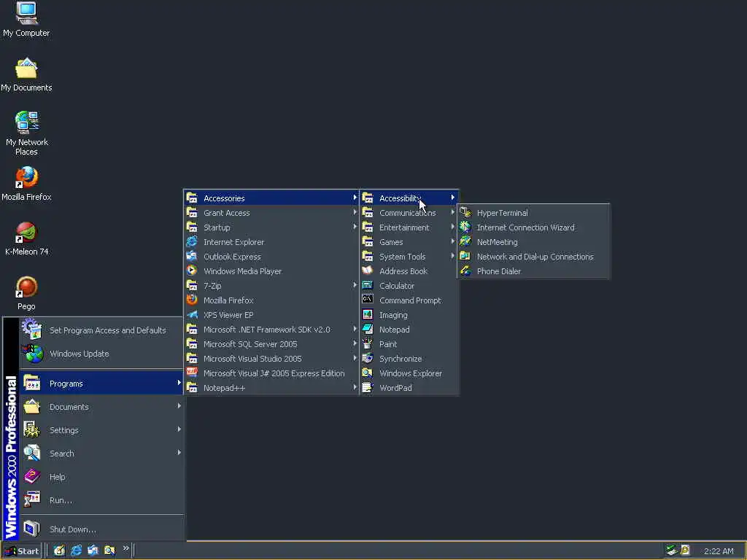This screenshot has width=747, height=560.
Task: Expand the Quick Launch overflow chevron
Action: pos(125,548)
